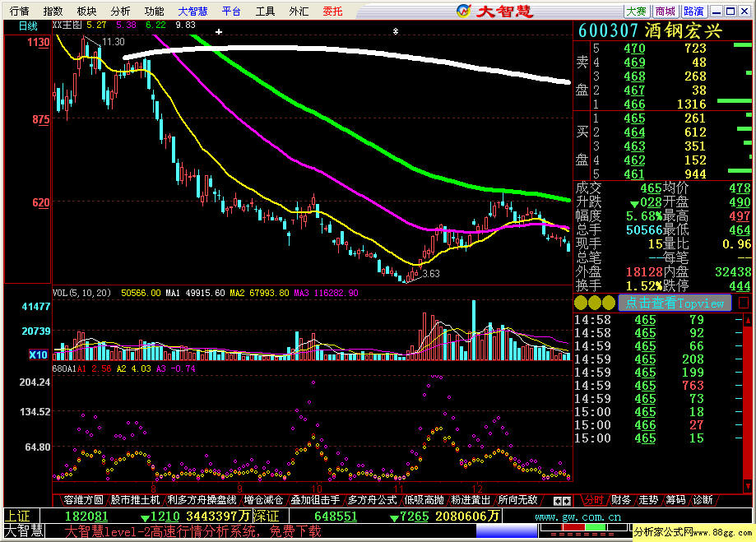This screenshot has width=756, height=542.
Task: Click the 大智慧level-2高速行情 免费下载 ticker text
Action: 192,531
